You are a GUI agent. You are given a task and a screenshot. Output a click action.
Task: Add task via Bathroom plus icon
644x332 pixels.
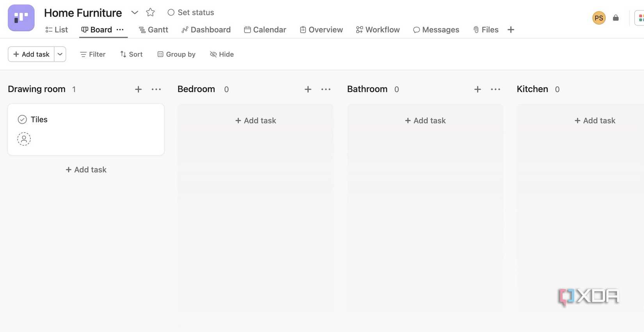[x=477, y=89]
